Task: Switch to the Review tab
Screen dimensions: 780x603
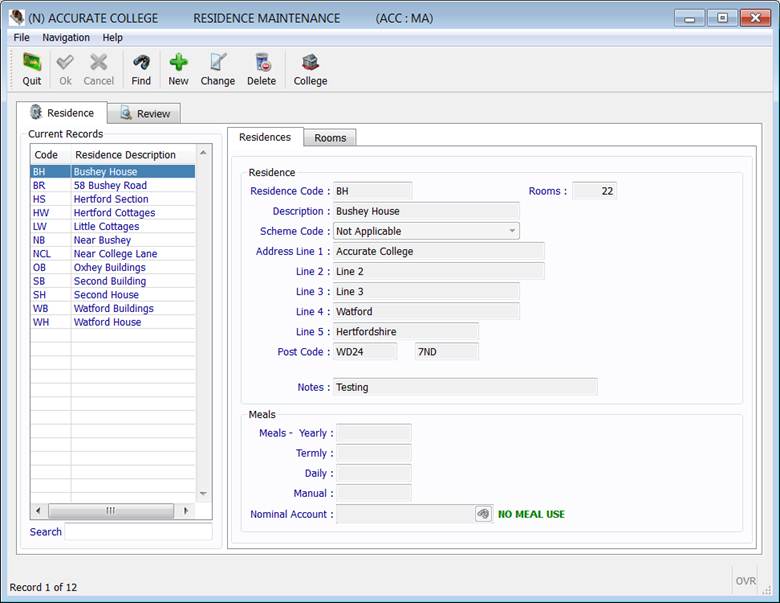Action: (144, 114)
